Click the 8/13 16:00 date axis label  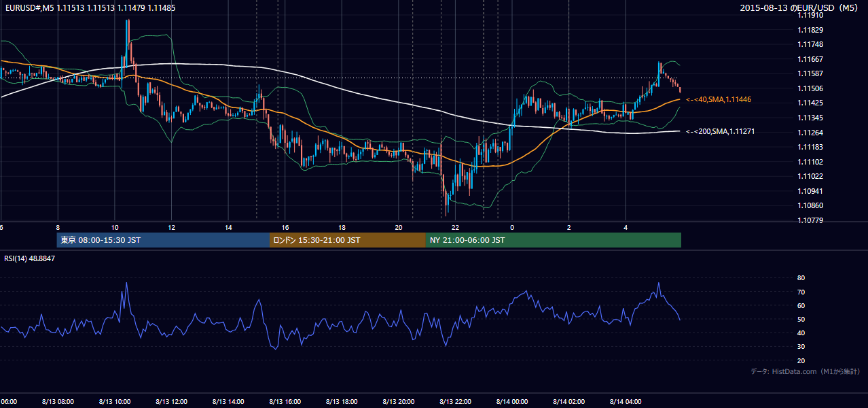pyautogui.click(x=285, y=401)
